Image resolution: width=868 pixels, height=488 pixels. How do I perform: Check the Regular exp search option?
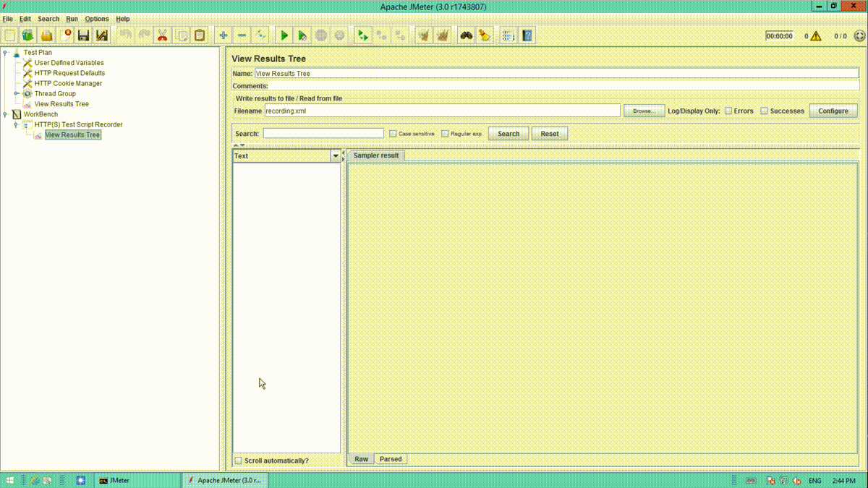pos(443,134)
